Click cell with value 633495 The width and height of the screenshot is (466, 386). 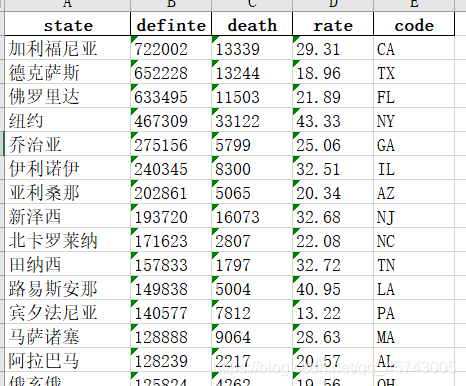click(171, 96)
